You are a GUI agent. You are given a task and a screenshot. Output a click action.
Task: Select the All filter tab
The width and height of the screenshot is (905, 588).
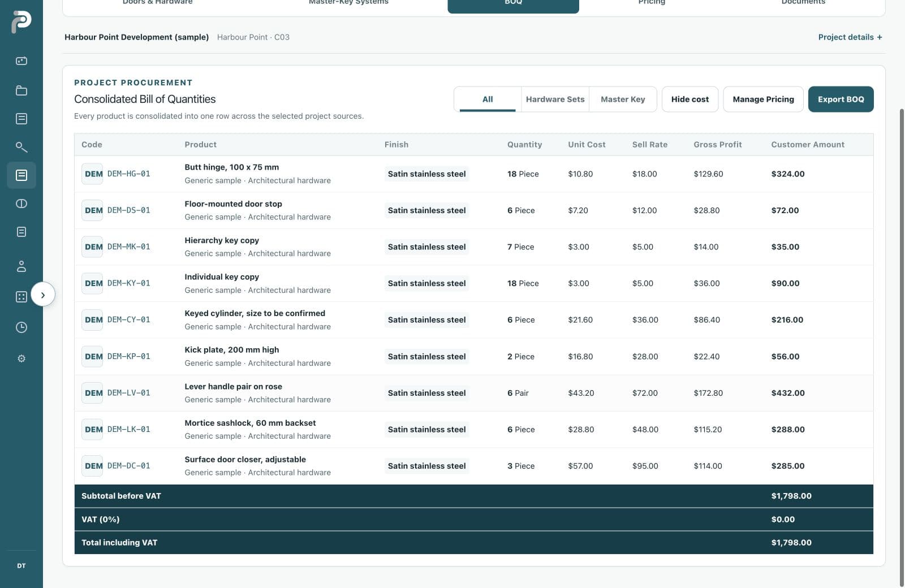[x=488, y=100]
